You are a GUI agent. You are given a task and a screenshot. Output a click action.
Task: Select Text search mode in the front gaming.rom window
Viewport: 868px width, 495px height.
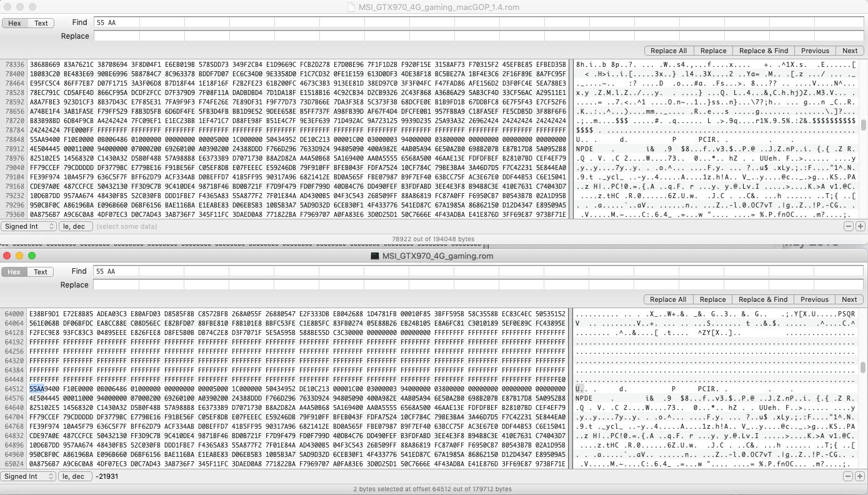[x=41, y=272]
